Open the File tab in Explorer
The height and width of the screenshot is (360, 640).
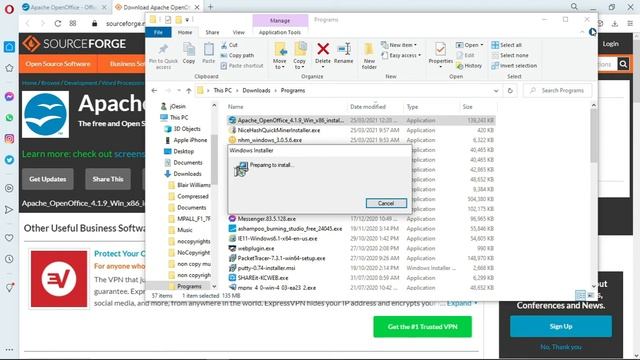click(158, 32)
